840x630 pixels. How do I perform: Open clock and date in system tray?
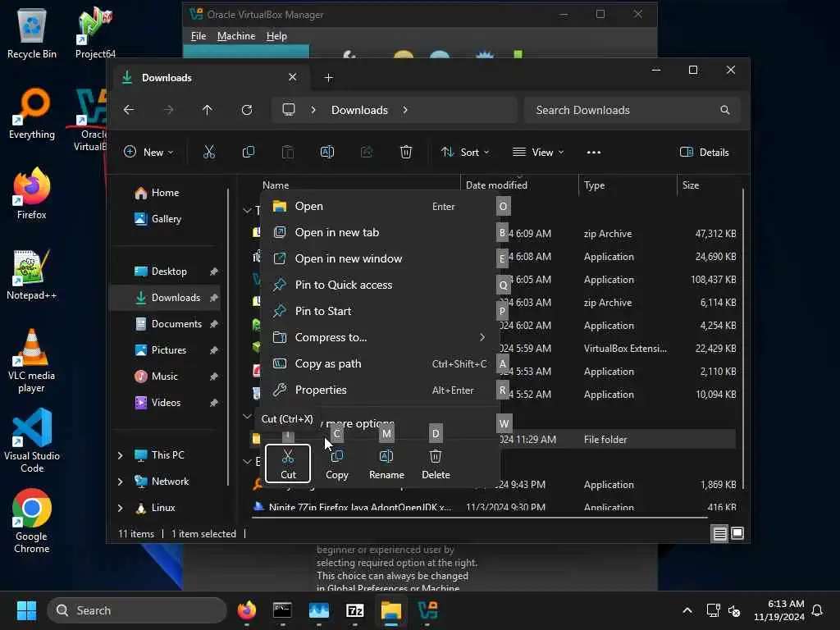[779, 610]
